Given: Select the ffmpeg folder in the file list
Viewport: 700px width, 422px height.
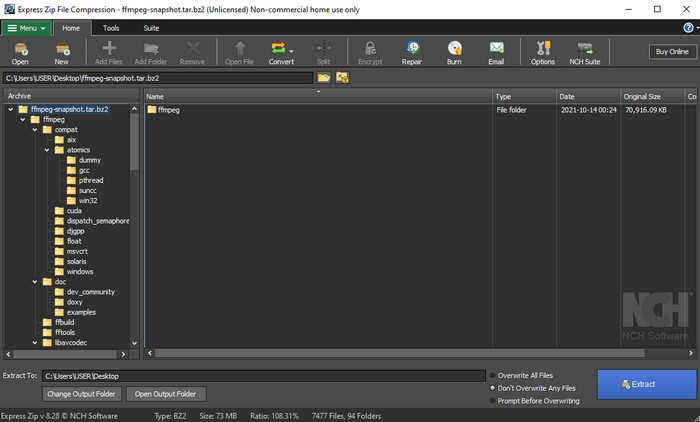Looking at the screenshot, I should pos(163,109).
